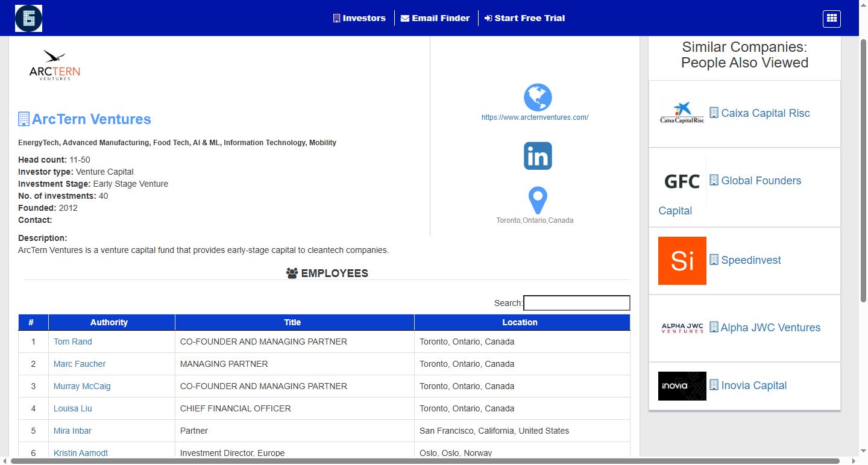
Task: Click the San Francisco, California location cell
Action: coord(522,431)
